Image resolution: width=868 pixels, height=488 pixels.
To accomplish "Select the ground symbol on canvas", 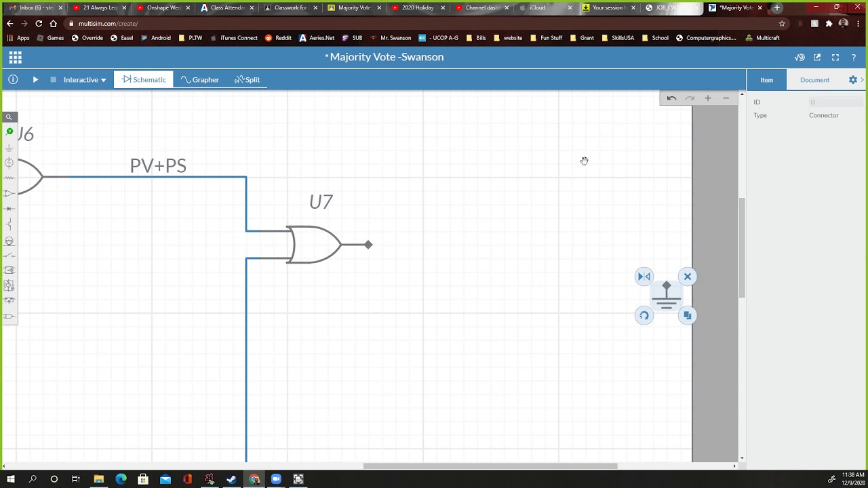I will (x=666, y=297).
